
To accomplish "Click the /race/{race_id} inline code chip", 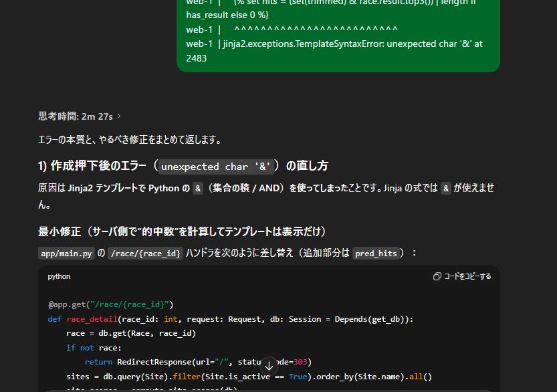I will click(145, 253).
